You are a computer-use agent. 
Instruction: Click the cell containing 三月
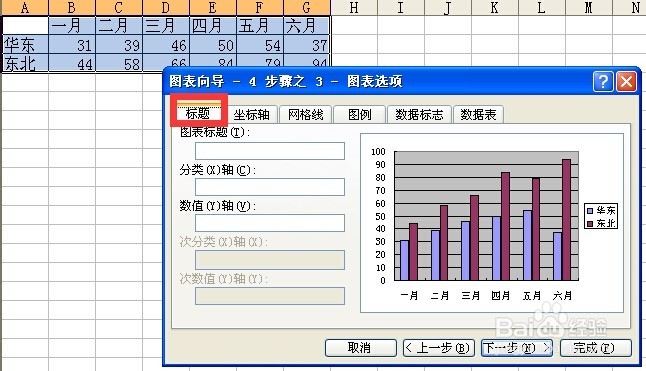166,26
